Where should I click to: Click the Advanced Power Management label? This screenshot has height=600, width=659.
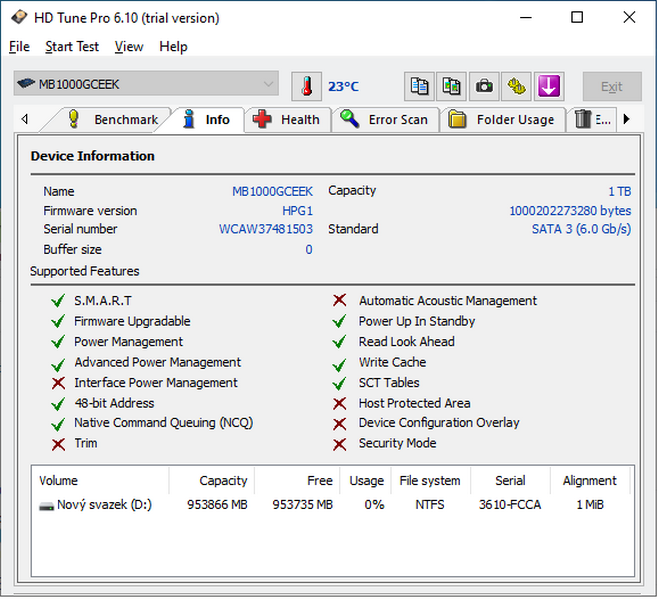coord(158,363)
